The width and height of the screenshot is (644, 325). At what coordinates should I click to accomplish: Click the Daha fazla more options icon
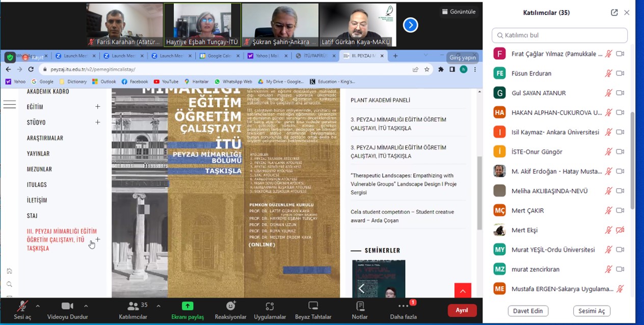tap(403, 306)
